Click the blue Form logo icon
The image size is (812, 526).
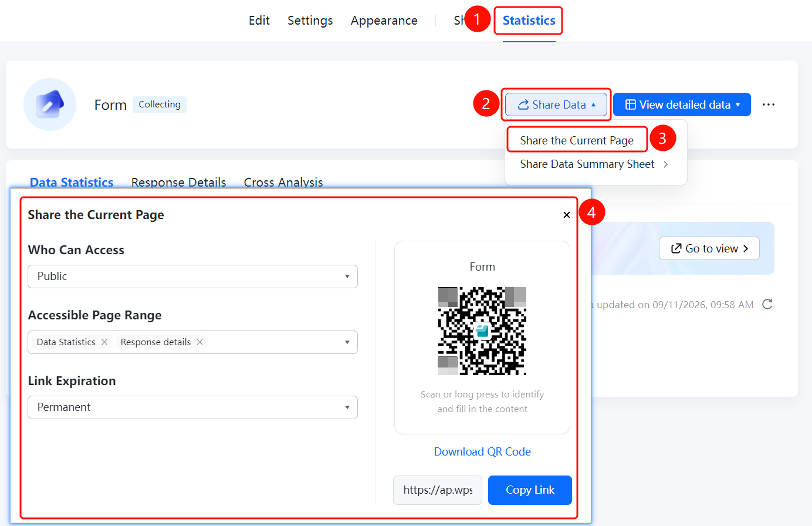point(50,104)
